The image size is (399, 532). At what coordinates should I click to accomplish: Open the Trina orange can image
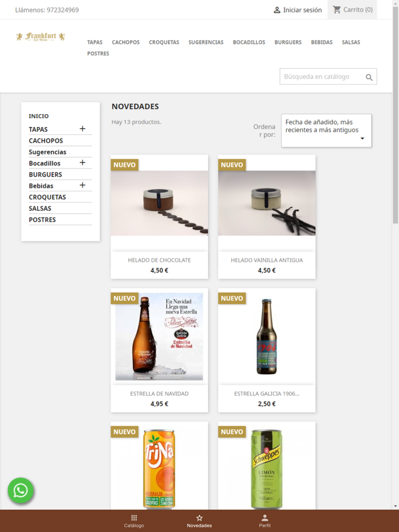coord(159,469)
